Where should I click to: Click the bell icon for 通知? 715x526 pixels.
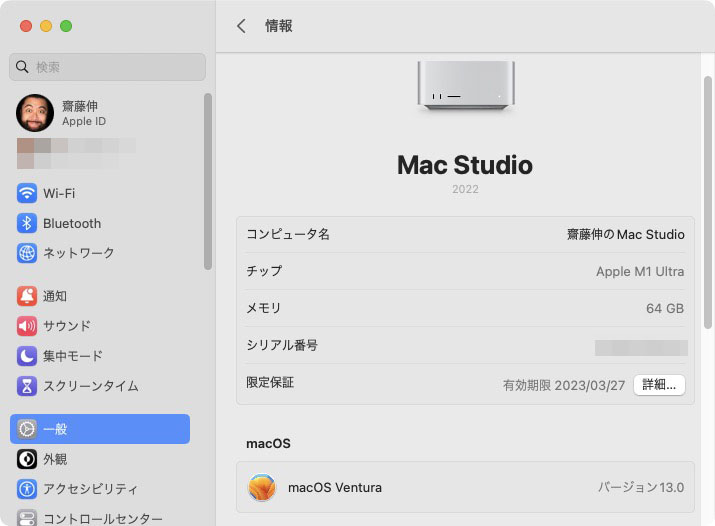click(x=27, y=296)
